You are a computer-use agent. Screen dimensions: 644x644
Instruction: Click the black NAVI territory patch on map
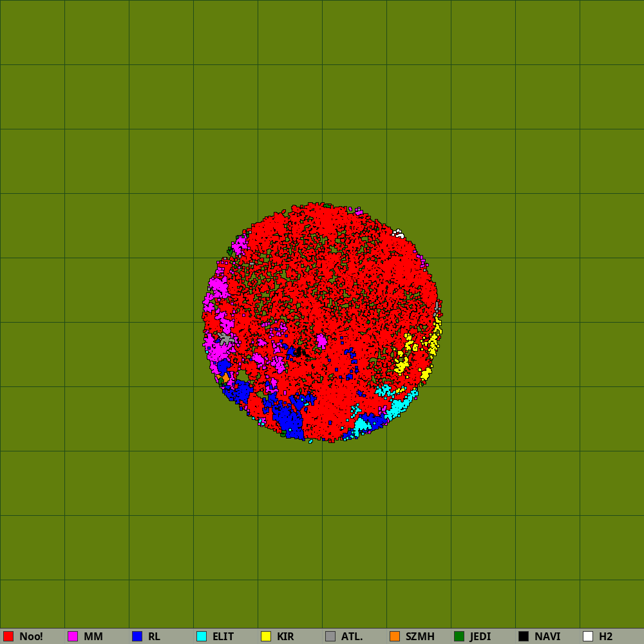coord(300,352)
